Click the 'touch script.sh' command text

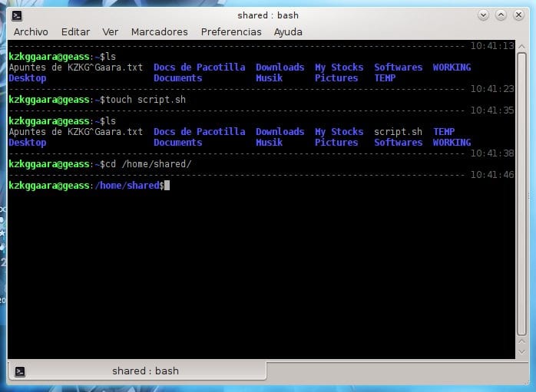click(x=146, y=100)
